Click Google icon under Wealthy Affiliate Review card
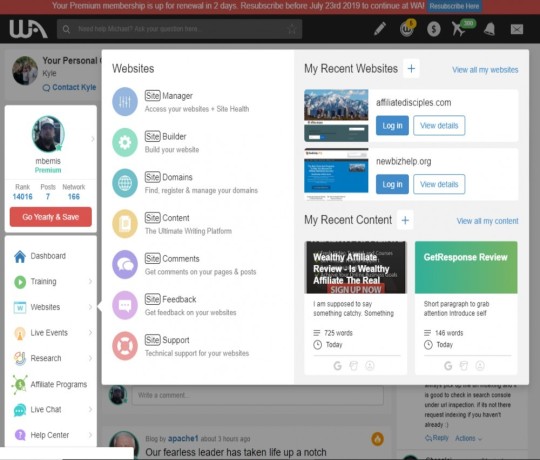 [338, 366]
